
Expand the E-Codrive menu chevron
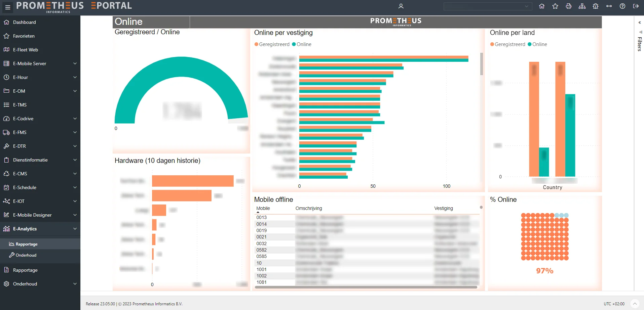coord(75,119)
